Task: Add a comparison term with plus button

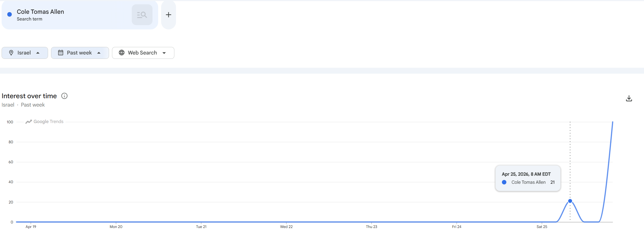Action: pyautogui.click(x=168, y=15)
